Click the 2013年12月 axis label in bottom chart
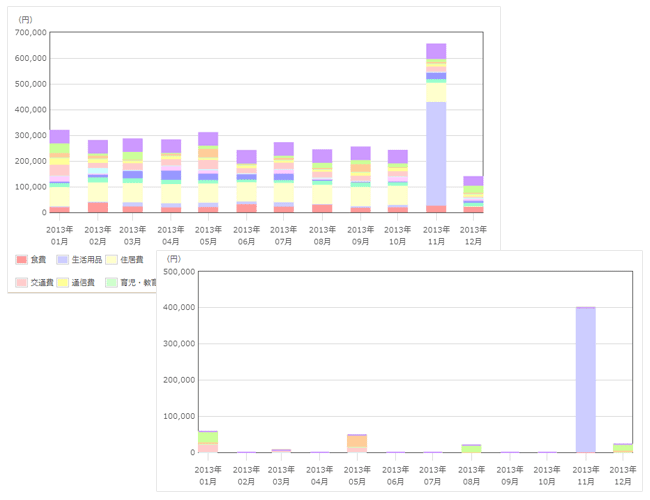The width and height of the screenshot is (650, 500). click(623, 475)
